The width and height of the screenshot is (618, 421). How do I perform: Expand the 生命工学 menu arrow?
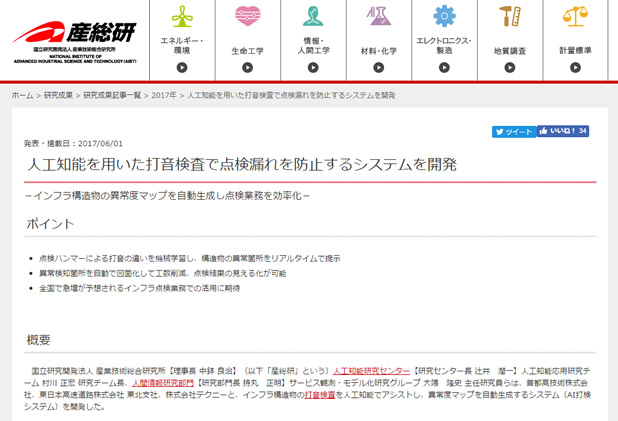(x=247, y=68)
